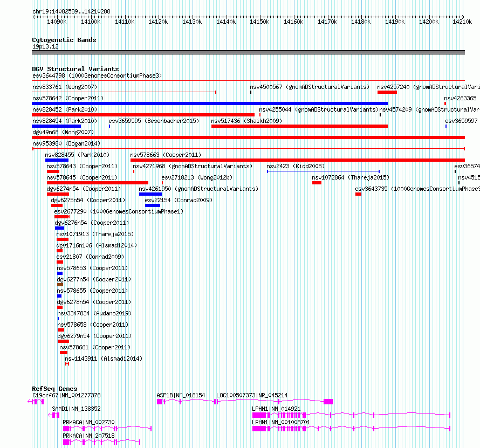Select the 19p13.12 cytogenetic band bar
Image resolution: width=480 pixels, height=448 pixels.
coord(248,52)
